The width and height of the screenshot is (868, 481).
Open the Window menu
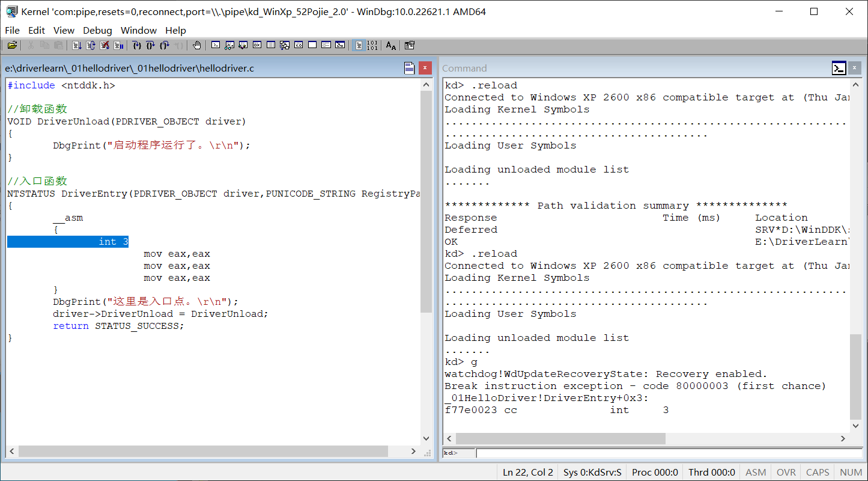(138, 30)
